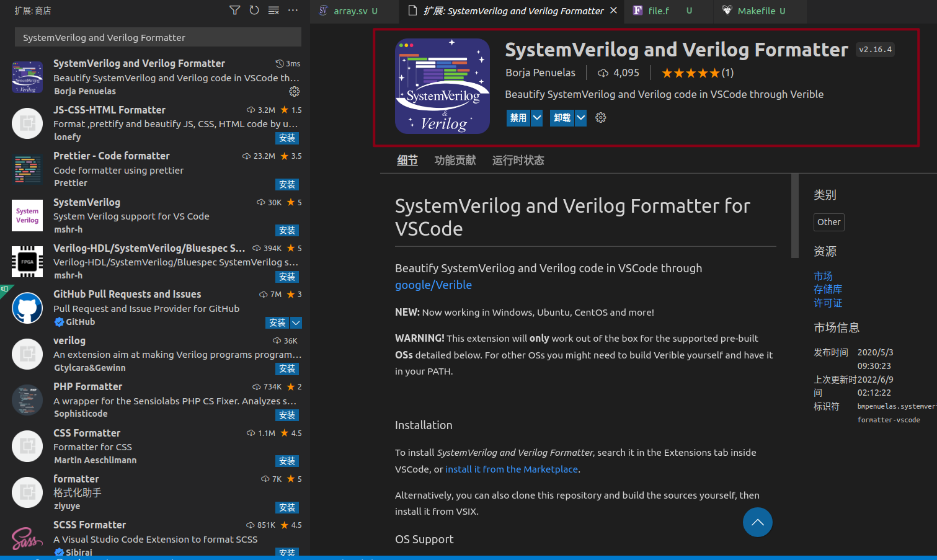Select the five-star rating in the header
Viewport: 937px width, 560px height.
pos(690,73)
